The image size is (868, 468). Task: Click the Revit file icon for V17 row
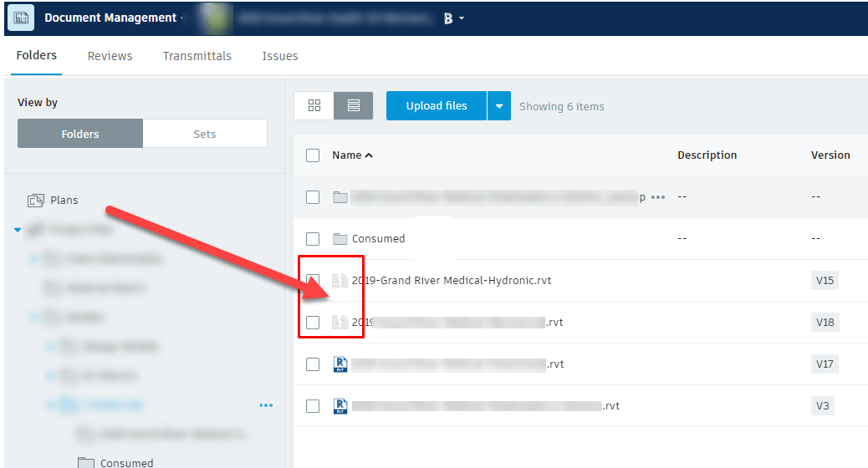340,364
